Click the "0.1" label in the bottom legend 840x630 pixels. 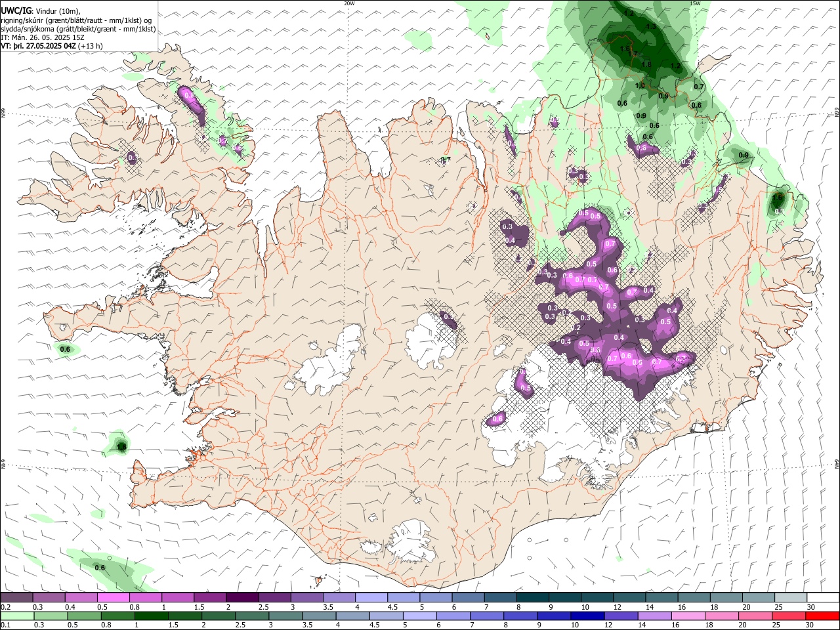click(6, 626)
